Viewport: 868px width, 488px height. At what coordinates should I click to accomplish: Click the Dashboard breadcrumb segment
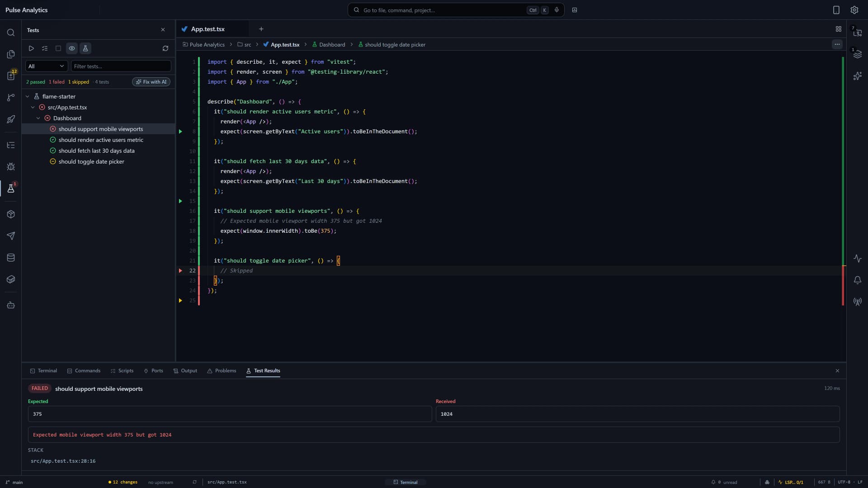point(328,45)
